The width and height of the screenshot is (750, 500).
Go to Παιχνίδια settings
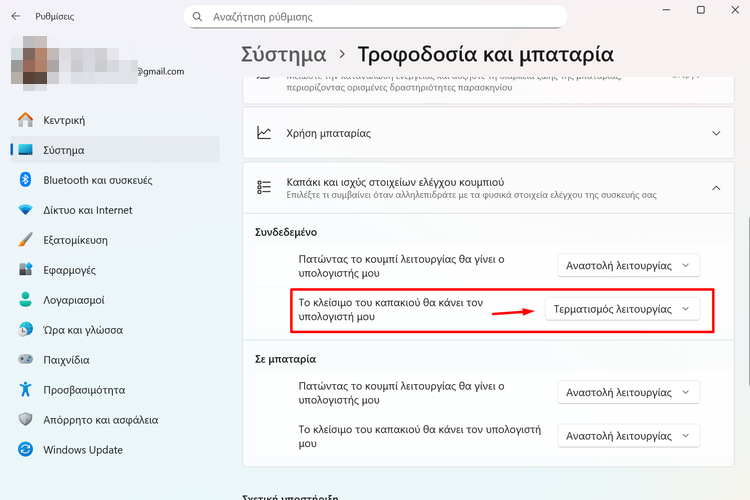(x=115, y=360)
